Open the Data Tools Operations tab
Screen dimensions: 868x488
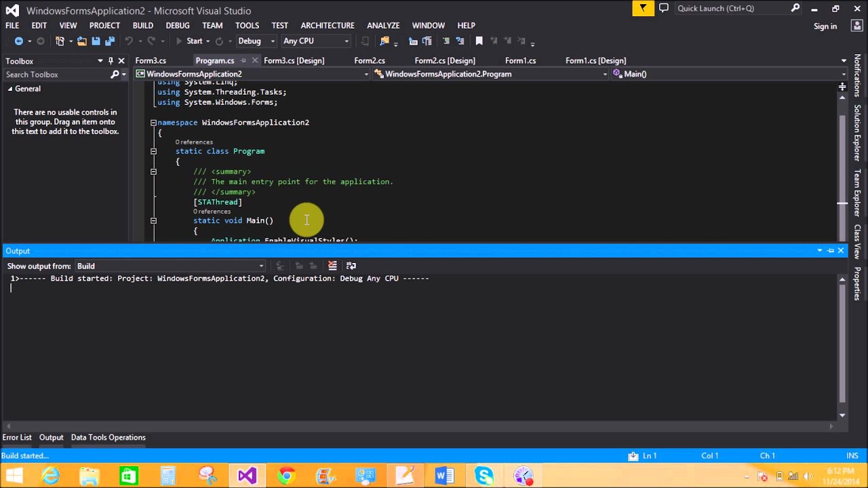[x=108, y=437]
